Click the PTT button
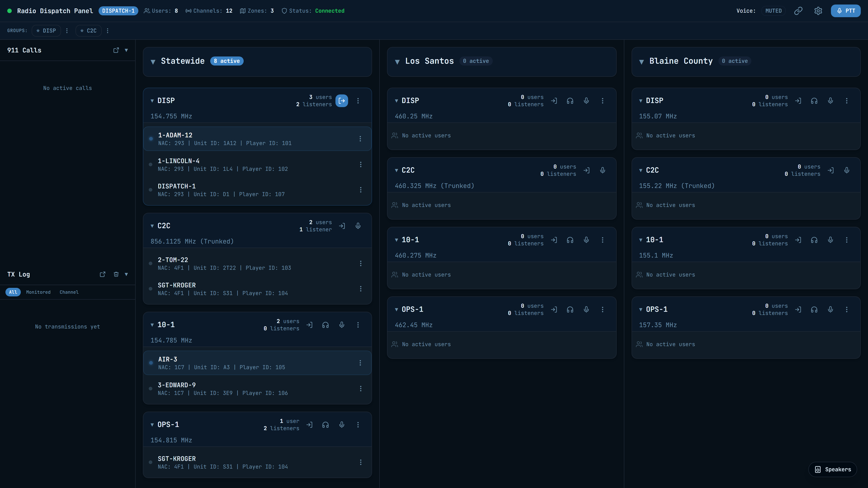868x488 pixels. 846,11
